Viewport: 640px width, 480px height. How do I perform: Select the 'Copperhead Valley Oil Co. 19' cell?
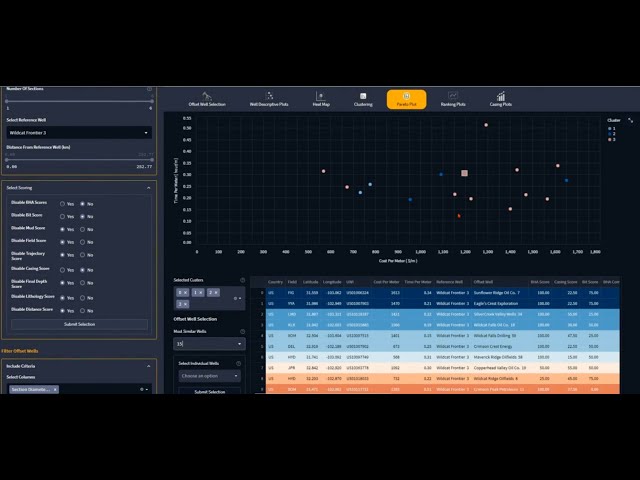tap(500, 368)
